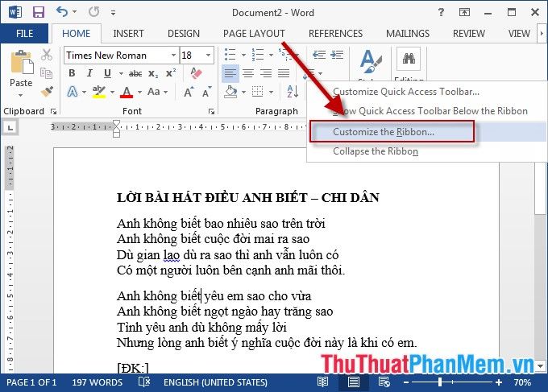Screen dimensions: 548x392
Task: Open the font size 18 dropdown
Action: pyautogui.click(x=208, y=56)
